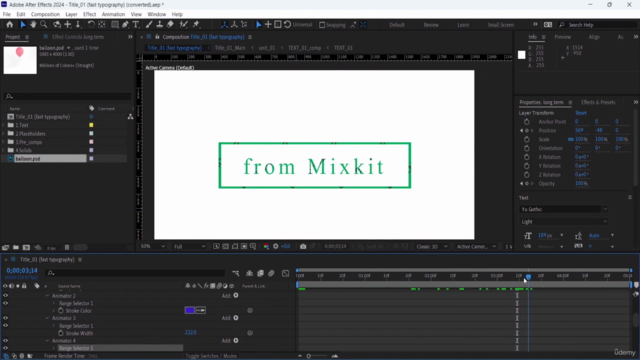Show channel and color management settings
This screenshot has width=640, height=360.
[x=266, y=247]
